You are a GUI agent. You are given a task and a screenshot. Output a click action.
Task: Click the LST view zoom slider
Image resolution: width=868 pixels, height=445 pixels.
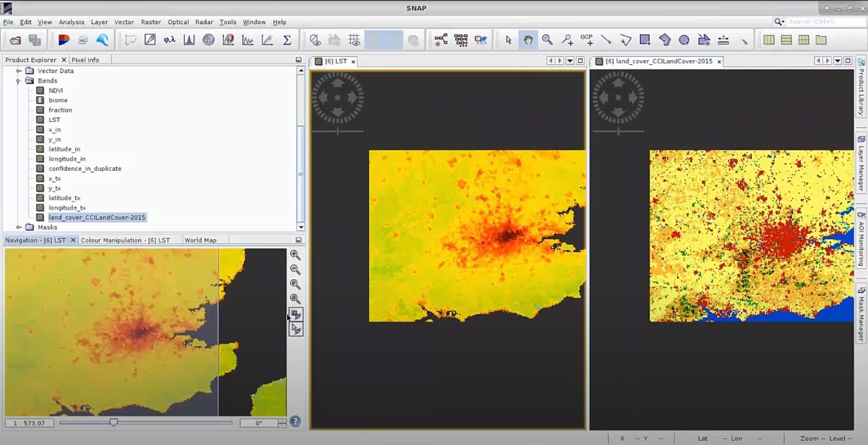tap(338, 131)
